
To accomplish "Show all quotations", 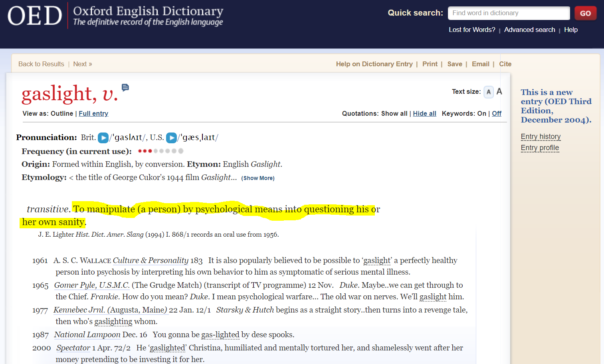I will click(x=394, y=113).
